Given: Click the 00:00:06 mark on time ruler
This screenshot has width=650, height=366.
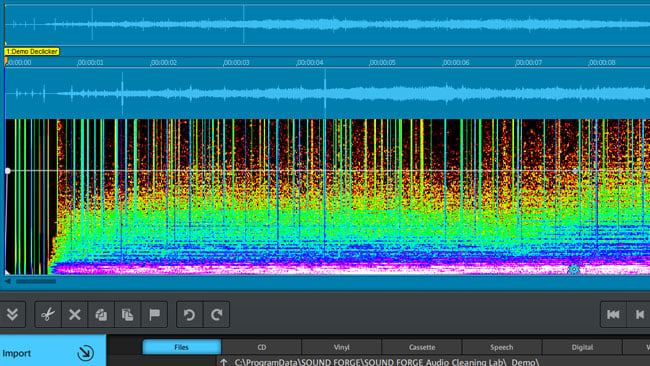Looking at the screenshot, I should click(x=456, y=63).
